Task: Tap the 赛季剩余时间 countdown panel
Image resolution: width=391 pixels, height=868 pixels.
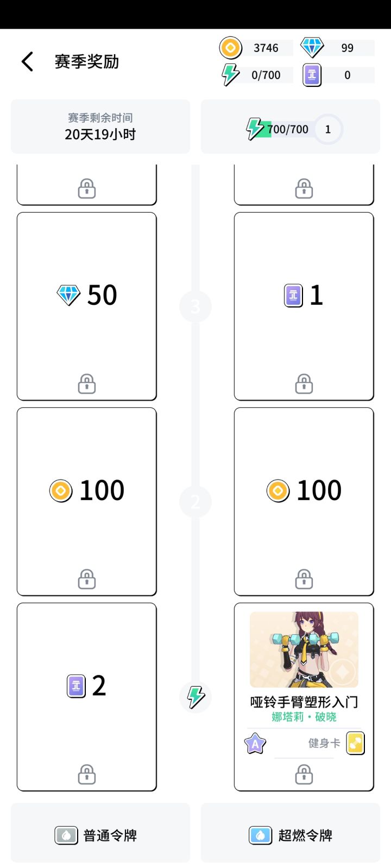Action: click(100, 126)
